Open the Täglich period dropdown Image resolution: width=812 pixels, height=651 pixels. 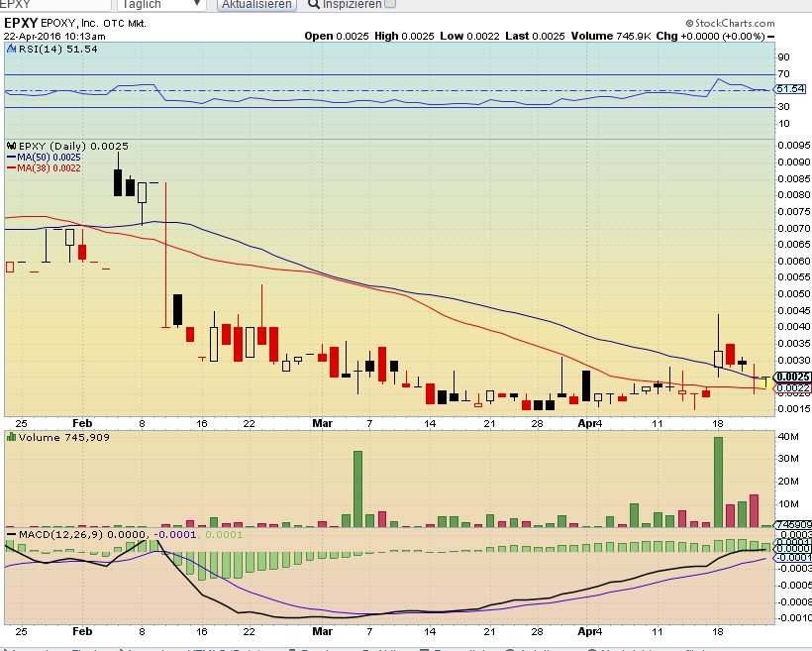(161, 5)
